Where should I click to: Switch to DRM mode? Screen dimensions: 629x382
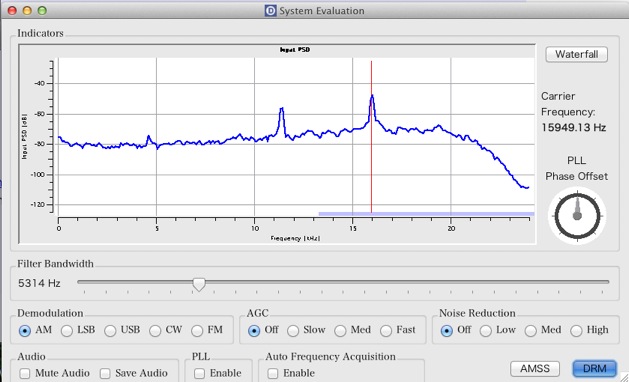coord(595,368)
